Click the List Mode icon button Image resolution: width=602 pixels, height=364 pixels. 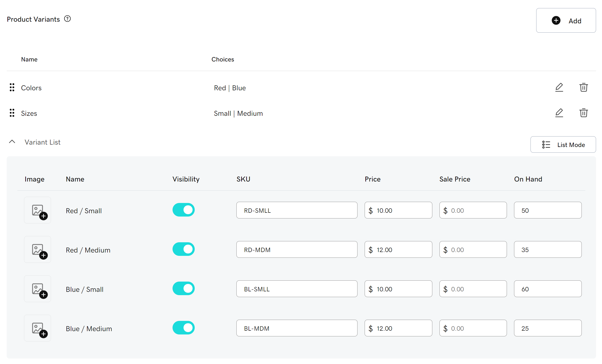pos(546,144)
